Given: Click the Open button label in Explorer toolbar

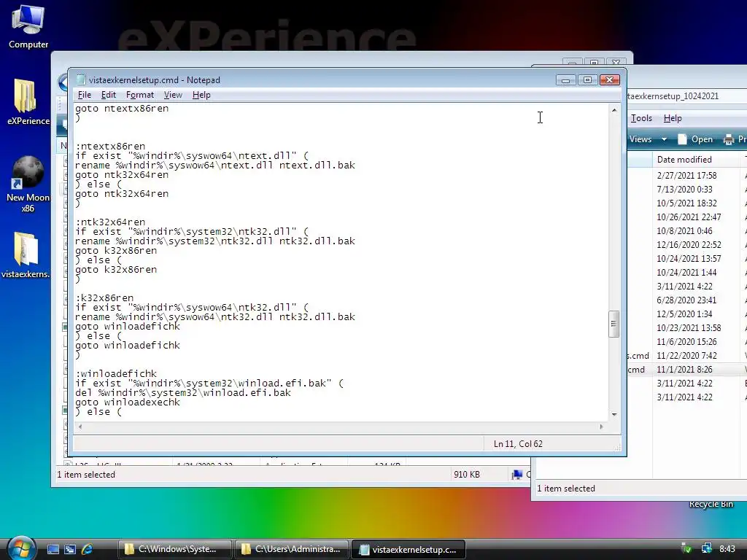Looking at the screenshot, I should (702, 139).
